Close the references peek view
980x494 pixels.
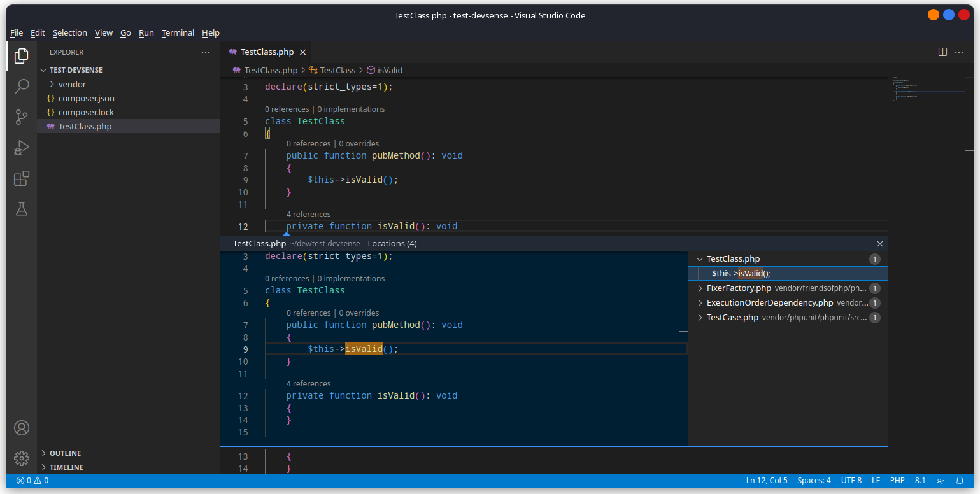[880, 244]
